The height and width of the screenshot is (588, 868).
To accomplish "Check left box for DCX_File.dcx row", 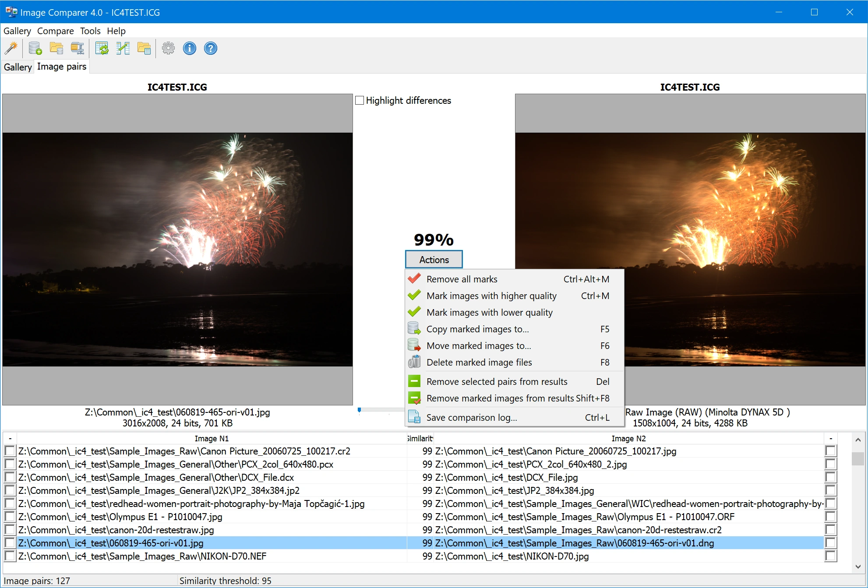I will click(x=10, y=477).
